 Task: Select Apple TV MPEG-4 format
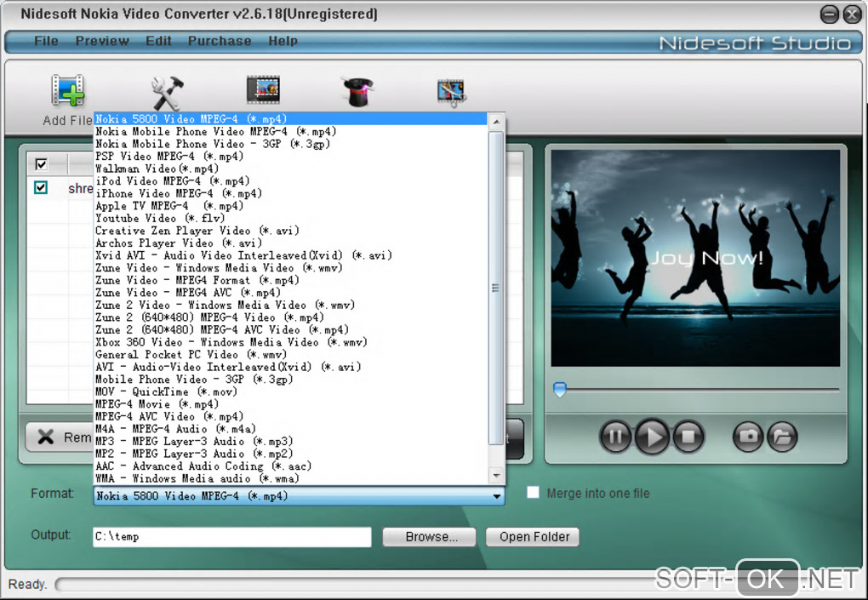click(x=291, y=206)
